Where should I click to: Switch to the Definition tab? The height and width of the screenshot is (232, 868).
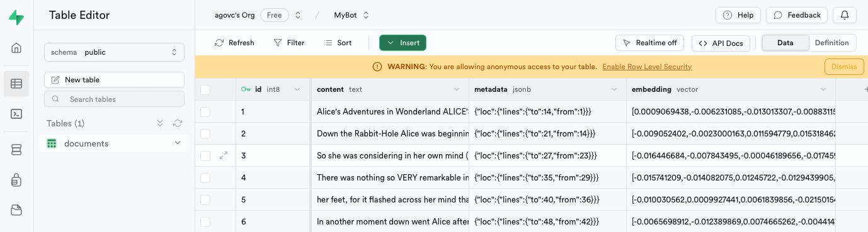(x=832, y=43)
